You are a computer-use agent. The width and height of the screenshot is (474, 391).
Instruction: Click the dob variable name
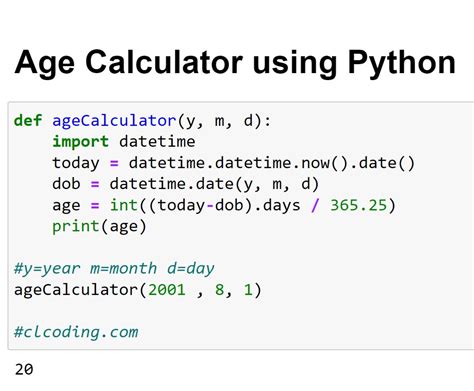click(66, 184)
